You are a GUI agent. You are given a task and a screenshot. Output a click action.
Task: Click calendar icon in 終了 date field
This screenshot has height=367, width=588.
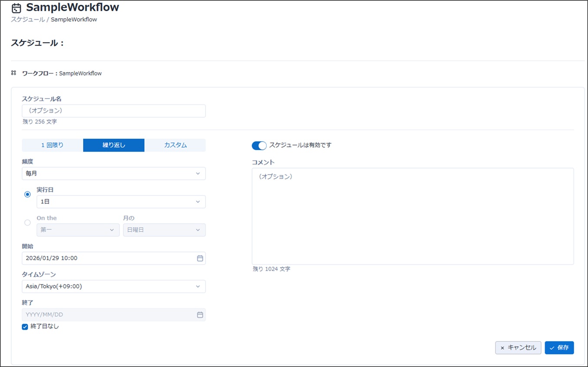pos(200,315)
